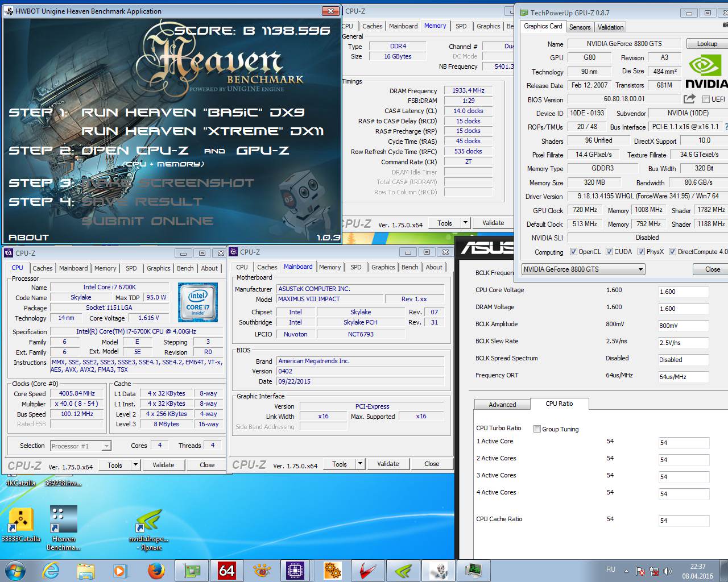Image resolution: width=728 pixels, height=582 pixels.
Task: Switch to CPU-Z purple chip taskbar icon
Action: [296, 570]
